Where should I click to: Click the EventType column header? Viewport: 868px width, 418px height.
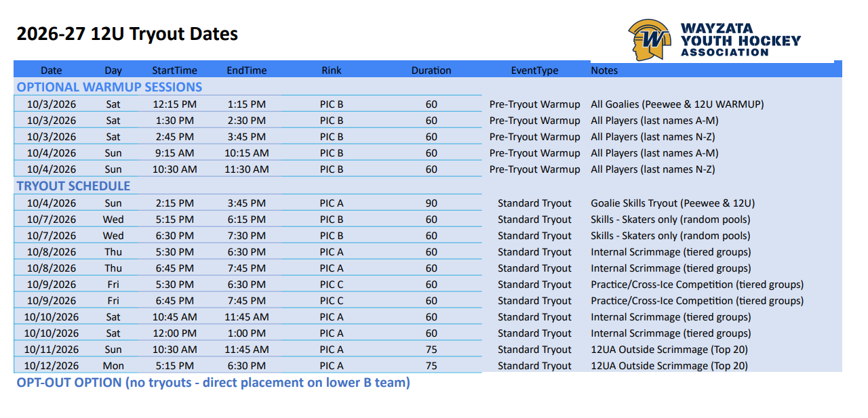point(534,70)
